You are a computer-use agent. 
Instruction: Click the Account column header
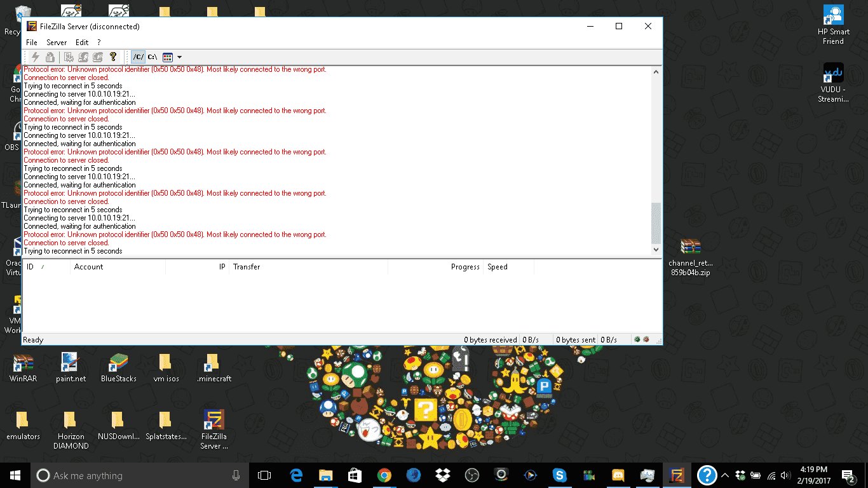(118, 267)
